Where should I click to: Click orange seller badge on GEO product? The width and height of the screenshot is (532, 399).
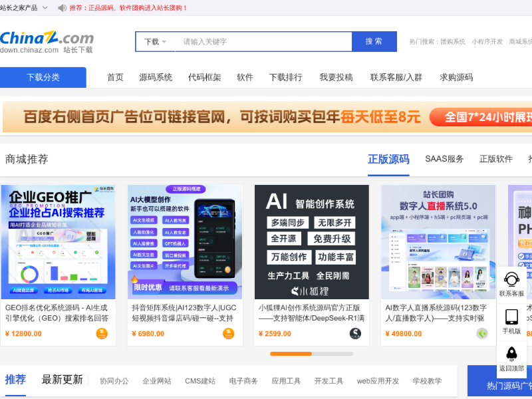(102, 333)
